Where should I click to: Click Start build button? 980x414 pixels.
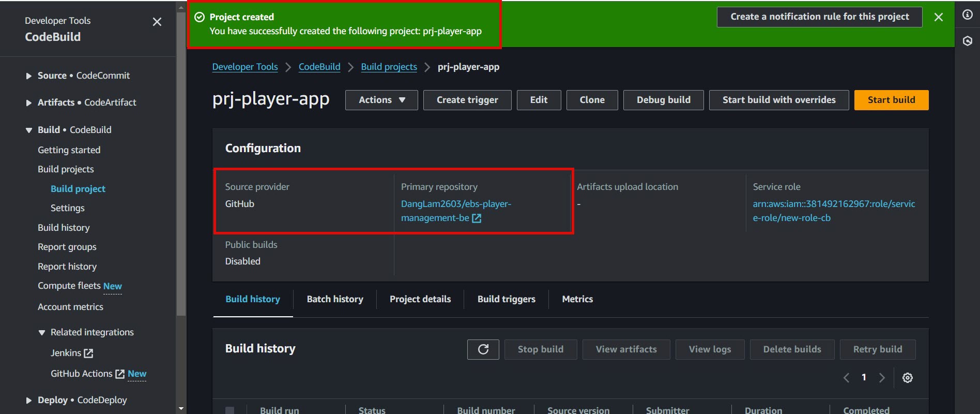click(891, 100)
